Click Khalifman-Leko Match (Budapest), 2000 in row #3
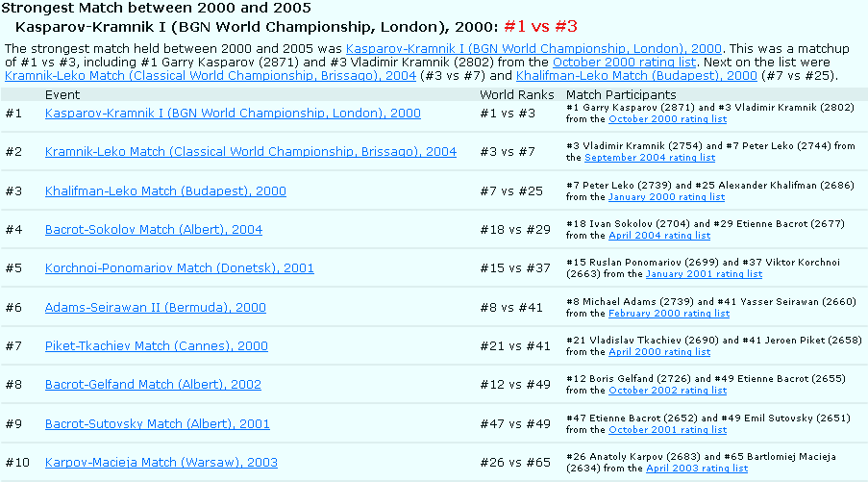 point(165,191)
